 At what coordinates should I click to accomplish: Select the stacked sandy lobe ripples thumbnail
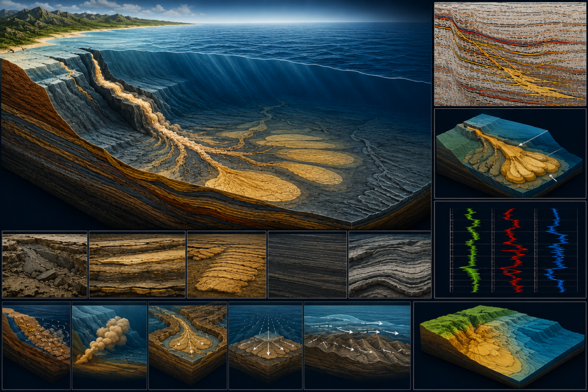(x=226, y=265)
